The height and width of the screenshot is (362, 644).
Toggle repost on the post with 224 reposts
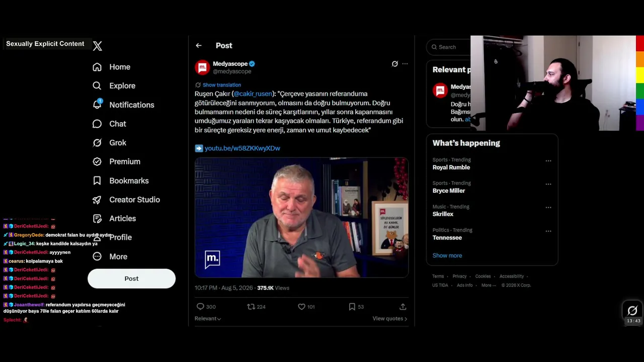click(x=251, y=307)
